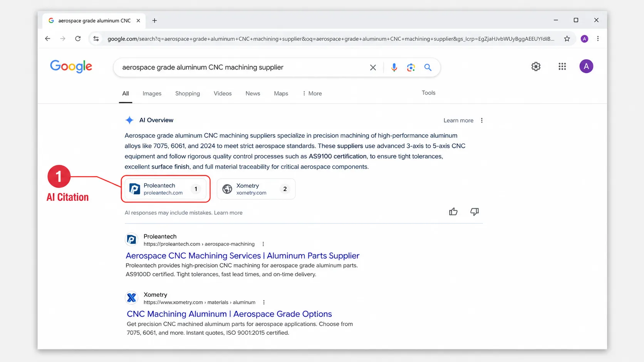Image resolution: width=644 pixels, height=362 pixels.
Task: Minimize the Chrome window
Action: (x=556, y=20)
